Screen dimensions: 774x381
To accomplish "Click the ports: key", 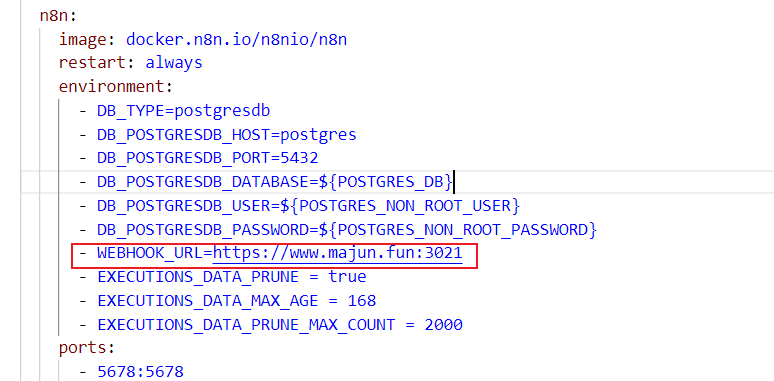I will (x=87, y=348).
